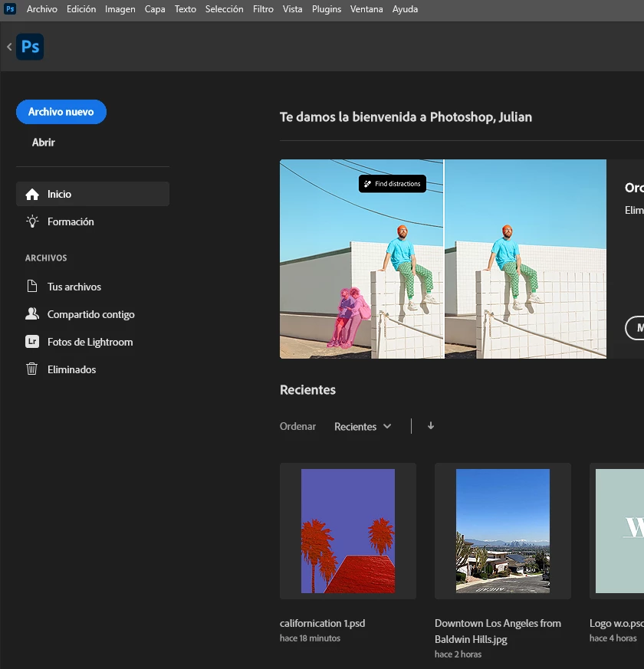Open the Vista menu
The image size is (644, 669).
(292, 9)
